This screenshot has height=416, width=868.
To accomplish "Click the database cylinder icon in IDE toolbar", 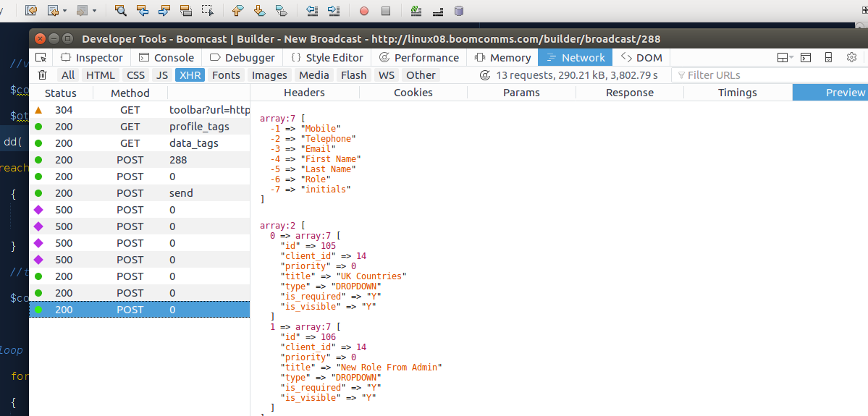I will pos(459,11).
